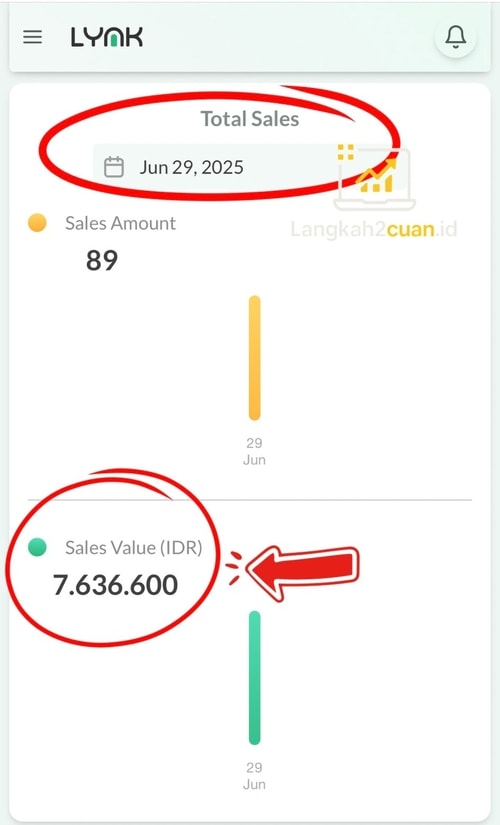The image size is (500, 825).
Task: Click the Total Sales heading
Action: tap(250, 119)
